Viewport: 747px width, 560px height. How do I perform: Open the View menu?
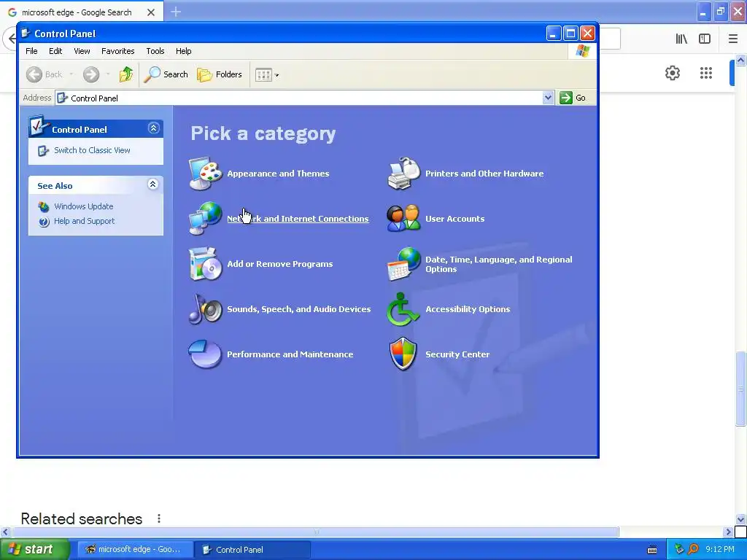point(82,51)
